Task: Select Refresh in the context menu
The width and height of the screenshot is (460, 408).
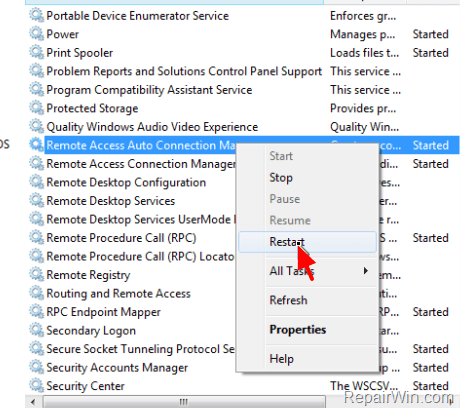Action: click(x=288, y=300)
